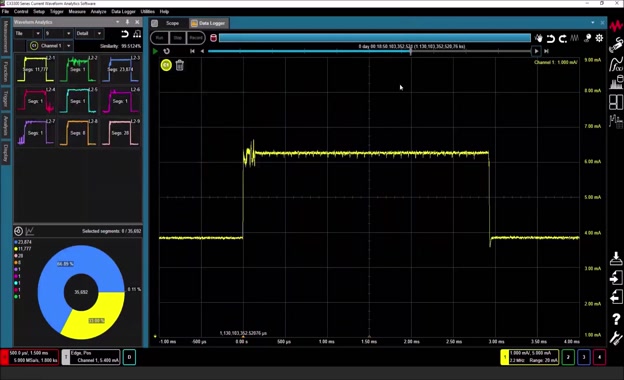
Task: Expand the Channel 1 selector dropdown
Action: coord(68,46)
